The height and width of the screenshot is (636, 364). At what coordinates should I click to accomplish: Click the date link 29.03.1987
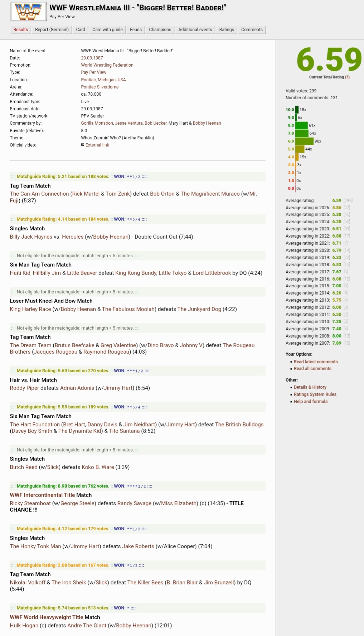tap(92, 58)
